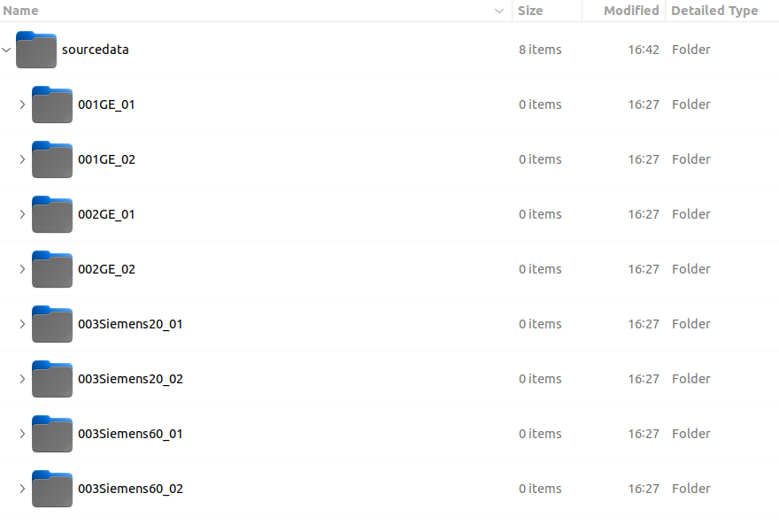
Task: Click the sort direction arrow in Name column
Action: tap(499, 11)
